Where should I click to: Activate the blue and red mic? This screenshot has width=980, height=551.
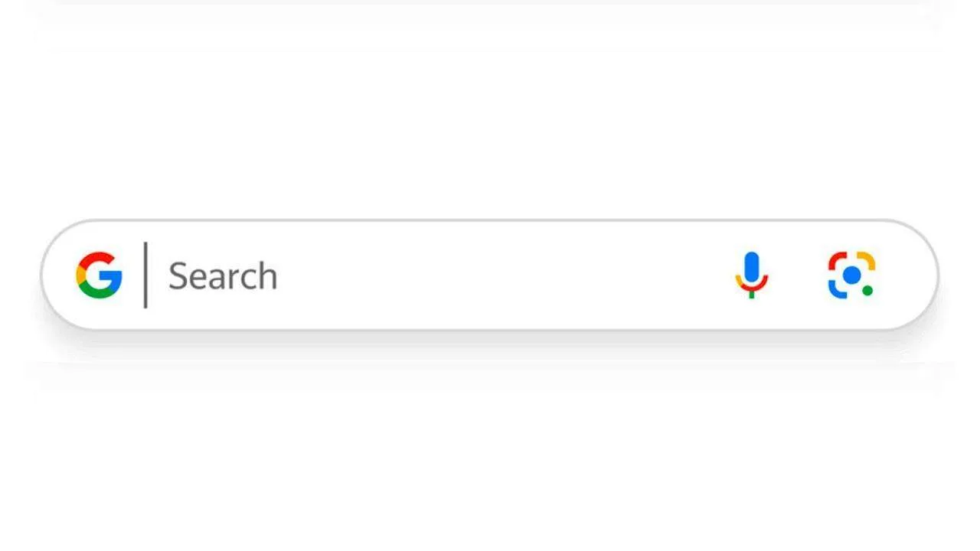coord(752,275)
